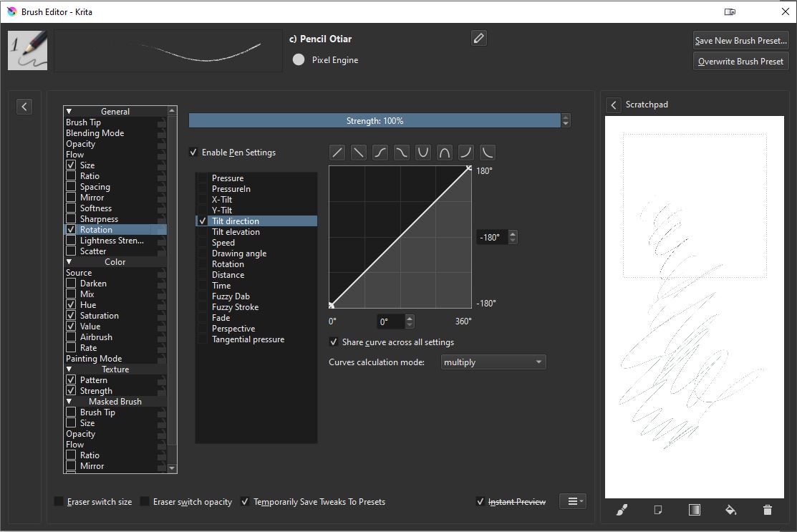Collapse the Color section
The height and width of the screenshot is (532, 797).
tap(69, 261)
